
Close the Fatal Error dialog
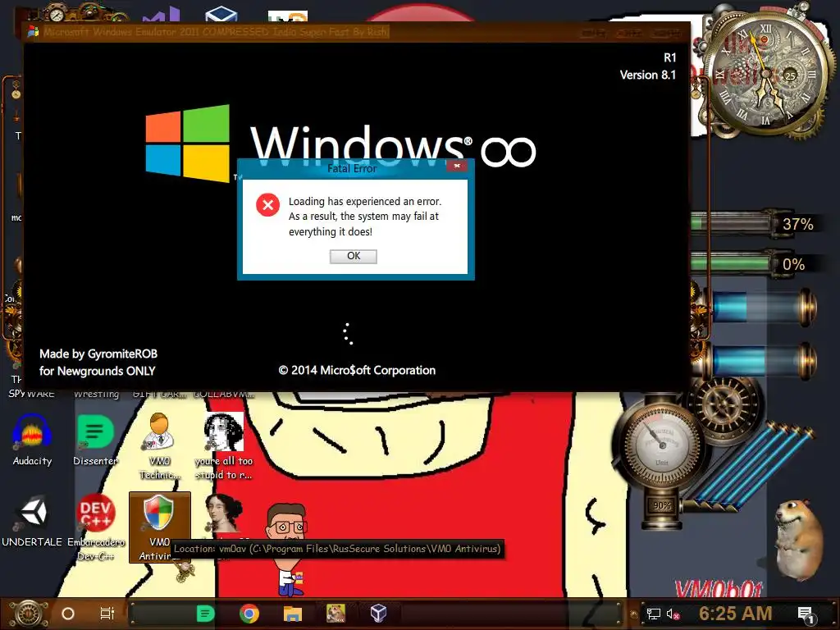point(457,166)
